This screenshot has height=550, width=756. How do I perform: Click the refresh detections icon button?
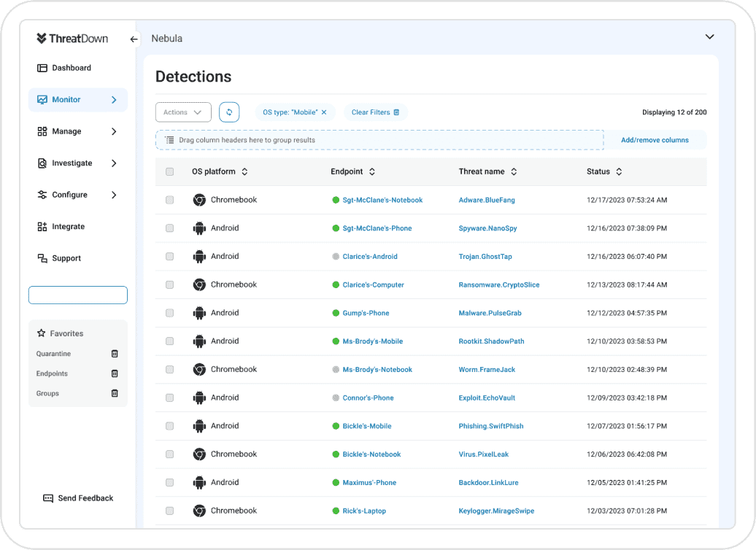pyautogui.click(x=229, y=112)
